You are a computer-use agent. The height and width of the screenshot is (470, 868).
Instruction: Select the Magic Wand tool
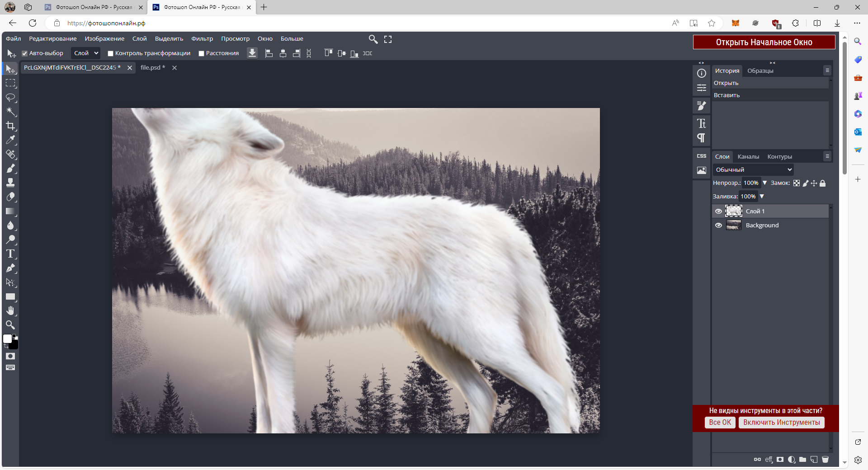click(11, 112)
